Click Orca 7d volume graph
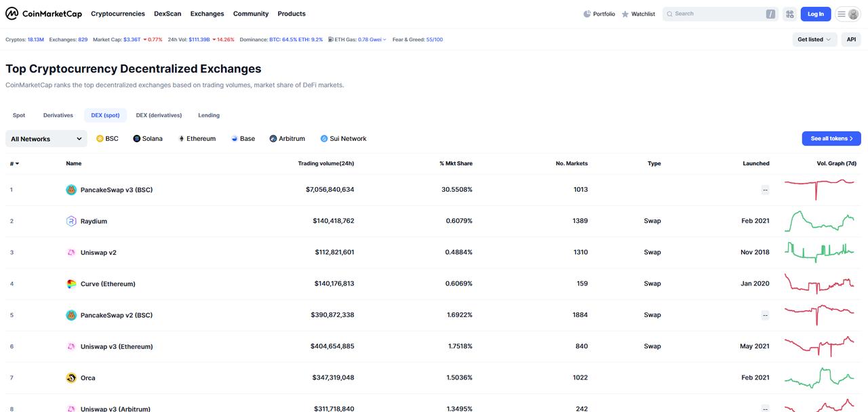The image size is (868, 412). 819,377
